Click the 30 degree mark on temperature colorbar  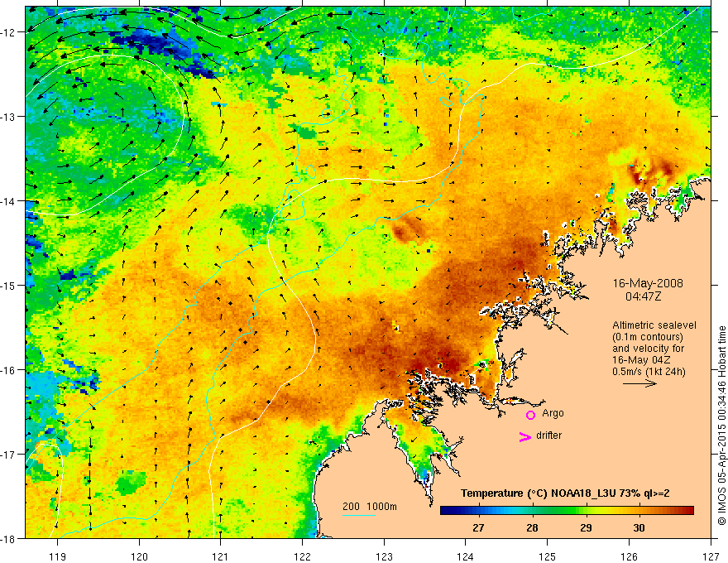(x=639, y=527)
